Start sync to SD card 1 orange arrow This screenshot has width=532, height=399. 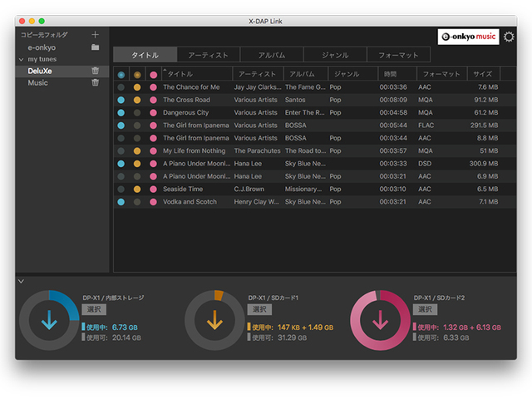(x=215, y=319)
